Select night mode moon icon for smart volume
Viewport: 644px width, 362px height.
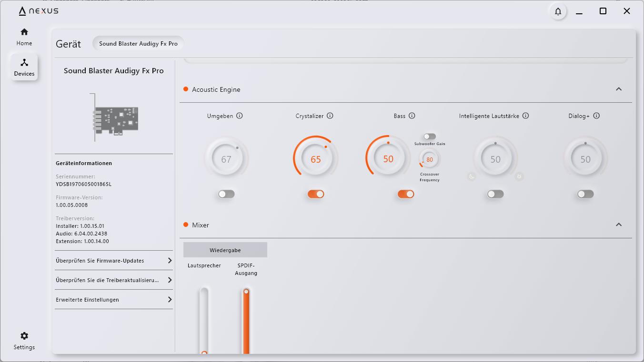[x=472, y=176]
